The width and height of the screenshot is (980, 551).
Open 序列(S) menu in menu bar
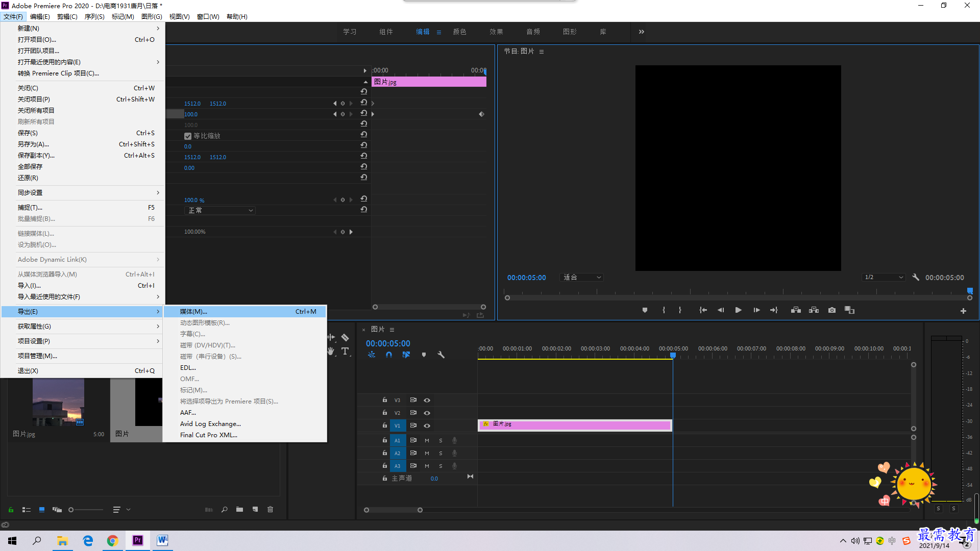point(94,17)
